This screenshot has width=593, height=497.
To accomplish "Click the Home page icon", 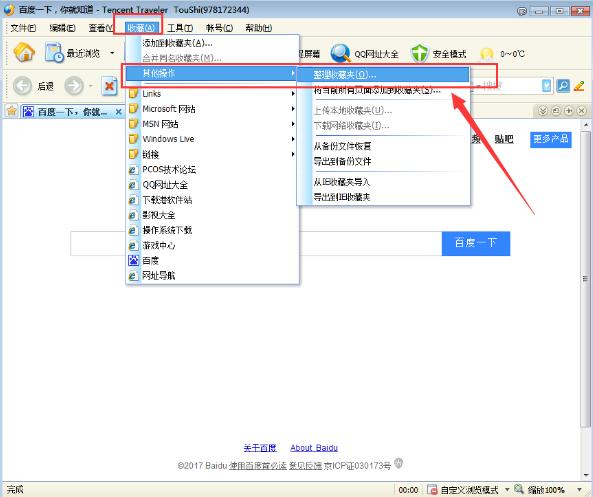I will [x=24, y=53].
